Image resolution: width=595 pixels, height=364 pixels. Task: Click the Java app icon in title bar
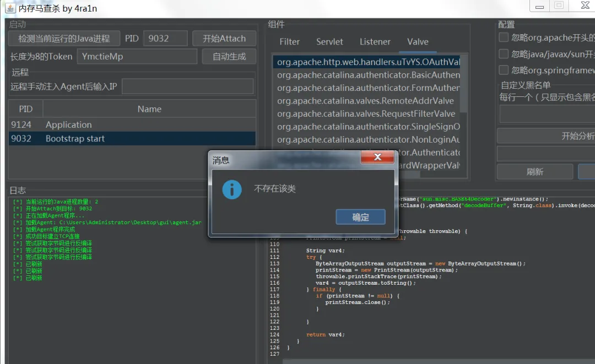[x=10, y=8]
